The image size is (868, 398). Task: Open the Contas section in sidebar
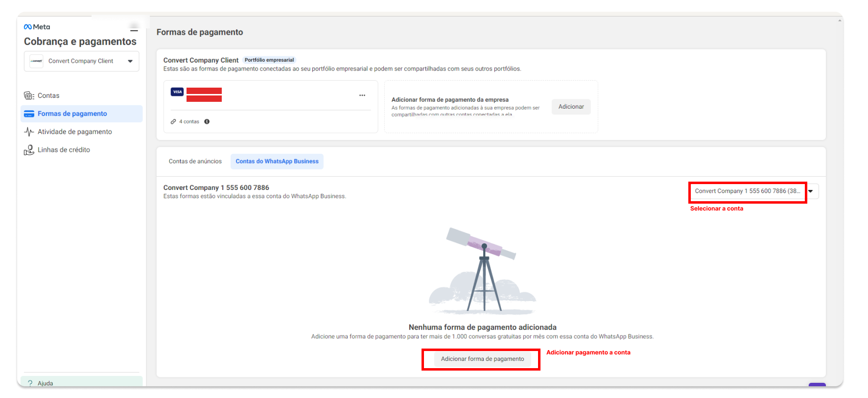(81, 95)
